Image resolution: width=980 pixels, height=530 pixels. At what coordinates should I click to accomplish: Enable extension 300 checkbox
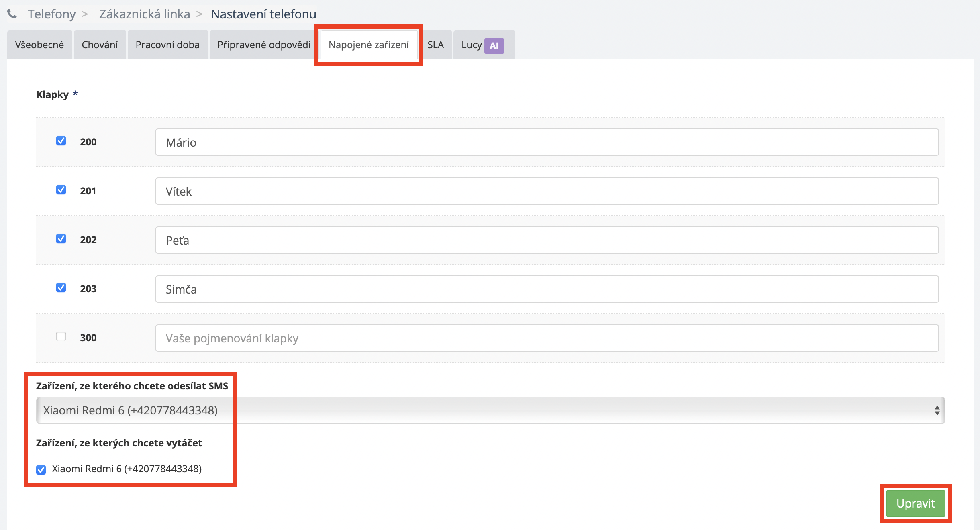click(x=61, y=336)
